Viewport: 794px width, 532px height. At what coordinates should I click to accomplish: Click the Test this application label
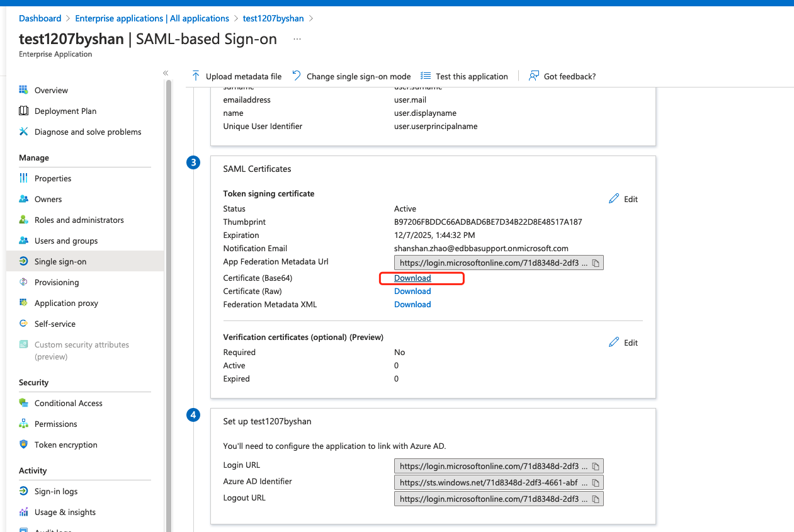coord(472,76)
